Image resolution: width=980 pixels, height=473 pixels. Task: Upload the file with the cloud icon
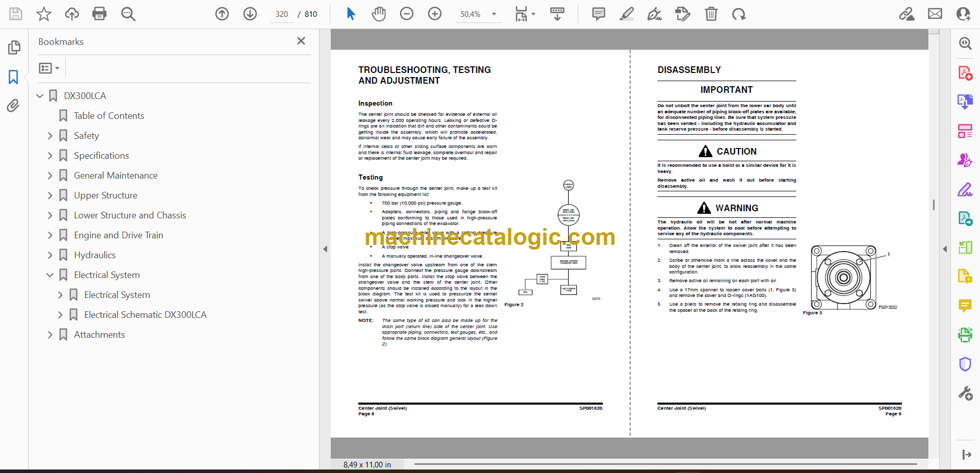pyautogui.click(x=72, y=14)
